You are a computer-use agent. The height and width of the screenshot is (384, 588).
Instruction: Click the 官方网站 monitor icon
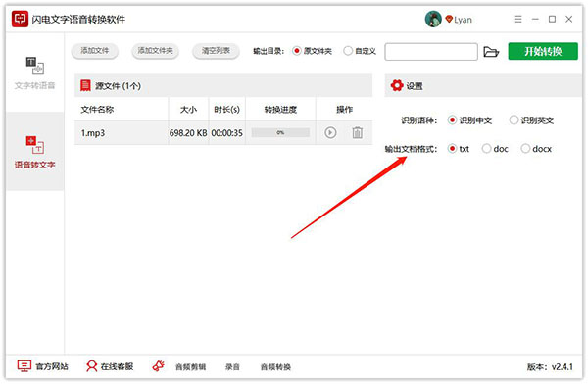24,366
